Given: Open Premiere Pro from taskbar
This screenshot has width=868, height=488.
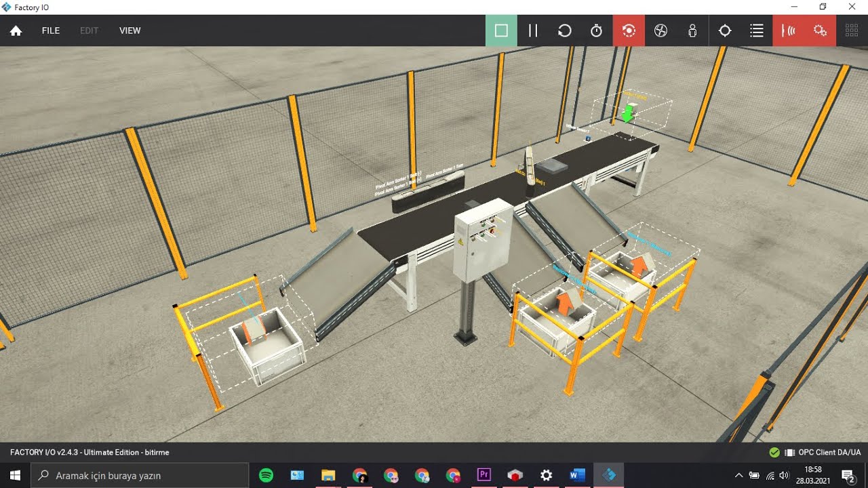Looking at the screenshot, I should pyautogui.click(x=484, y=475).
